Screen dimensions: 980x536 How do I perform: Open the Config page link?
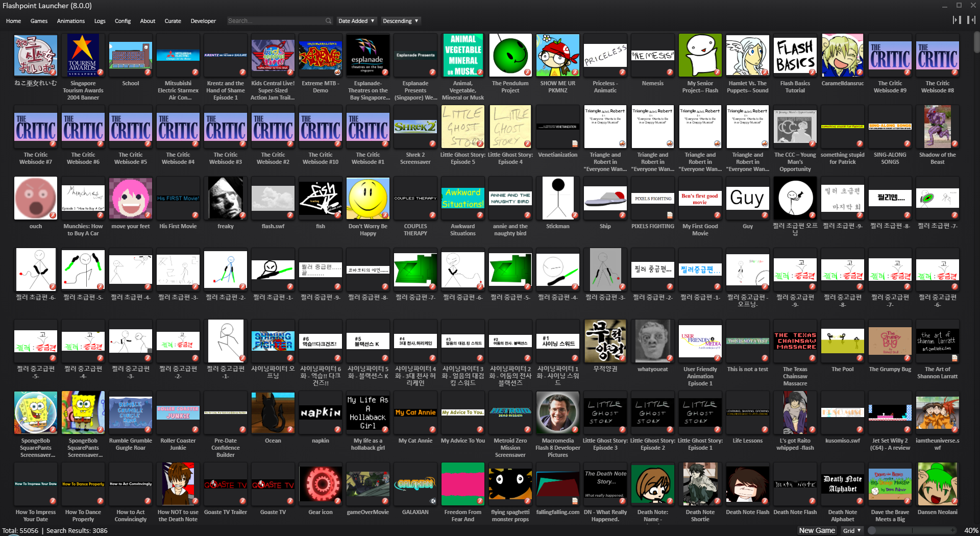122,21
